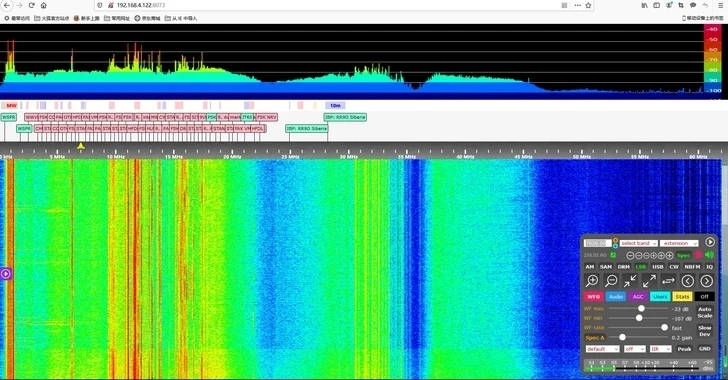Switch to the Audio tab
728x380 pixels.
pos(616,296)
